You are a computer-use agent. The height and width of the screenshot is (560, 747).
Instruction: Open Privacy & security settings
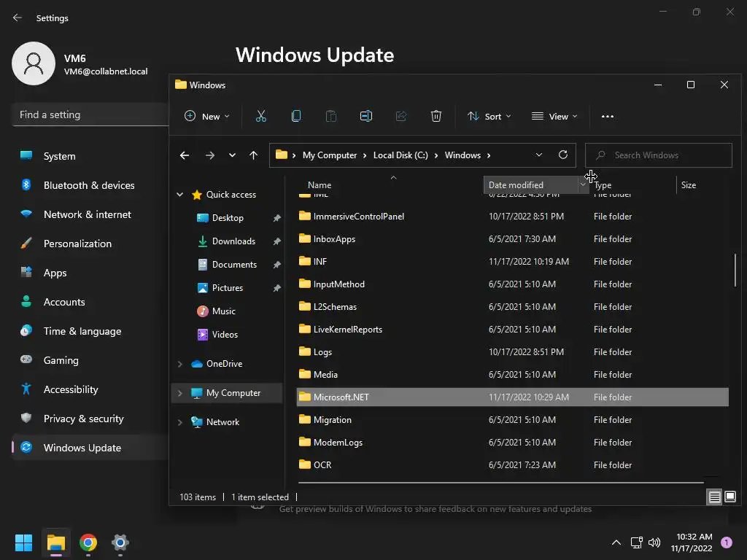pyautogui.click(x=90, y=419)
